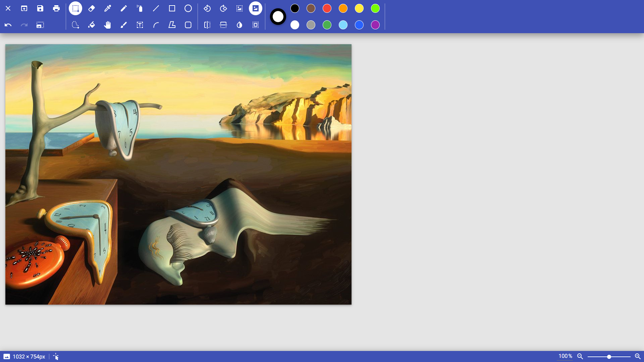This screenshot has width=644, height=362.
Task: Select the red color swatch
Action: click(x=327, y=8)
